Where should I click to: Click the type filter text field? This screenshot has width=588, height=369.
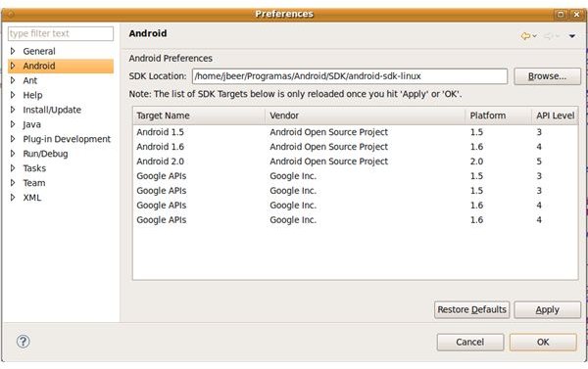point(61,33)
